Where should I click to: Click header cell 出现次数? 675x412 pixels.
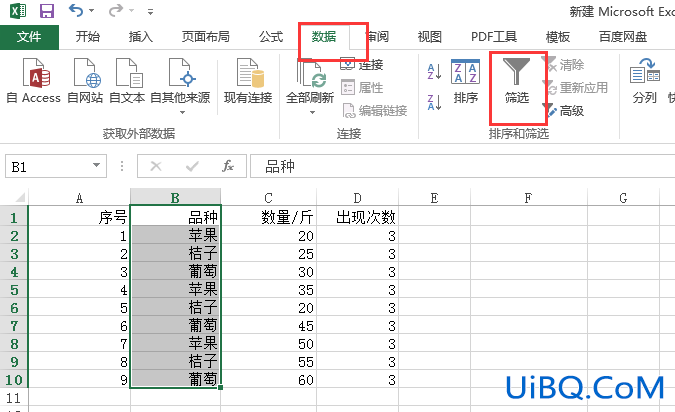pos(357,217)
